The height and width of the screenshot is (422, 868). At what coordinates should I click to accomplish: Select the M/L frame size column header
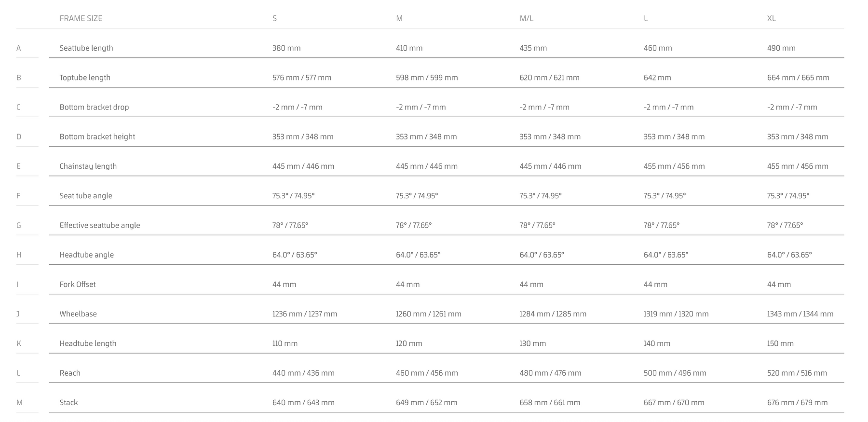526,18
